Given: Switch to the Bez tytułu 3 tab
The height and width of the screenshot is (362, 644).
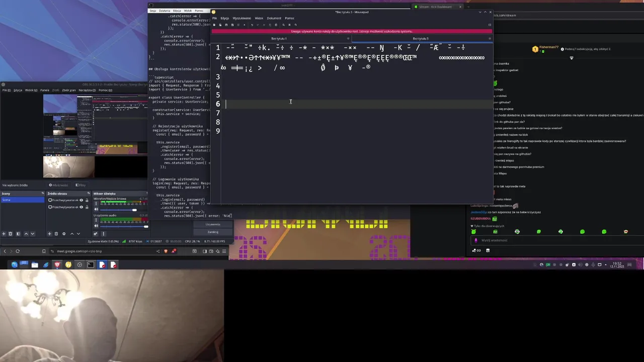Looking at the screenshot, I should point(421,39).
